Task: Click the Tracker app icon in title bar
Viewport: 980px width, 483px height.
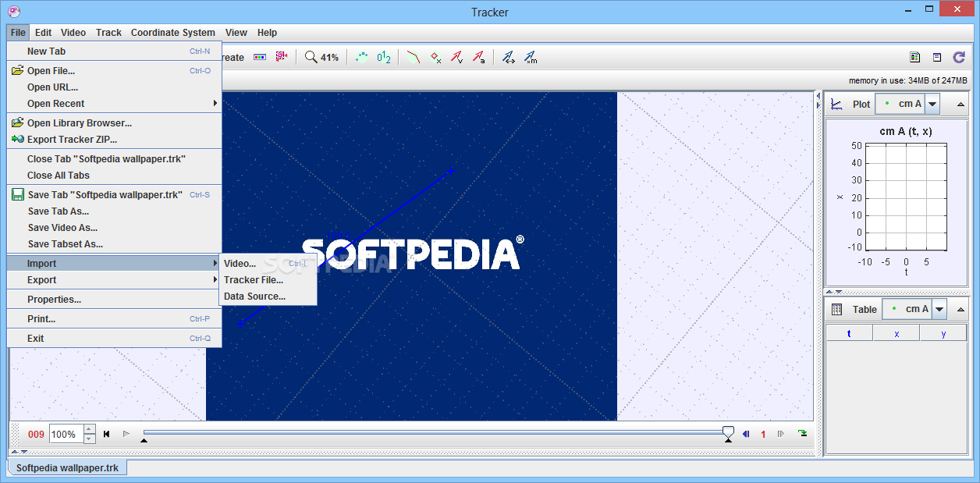Action: [14, 11]
